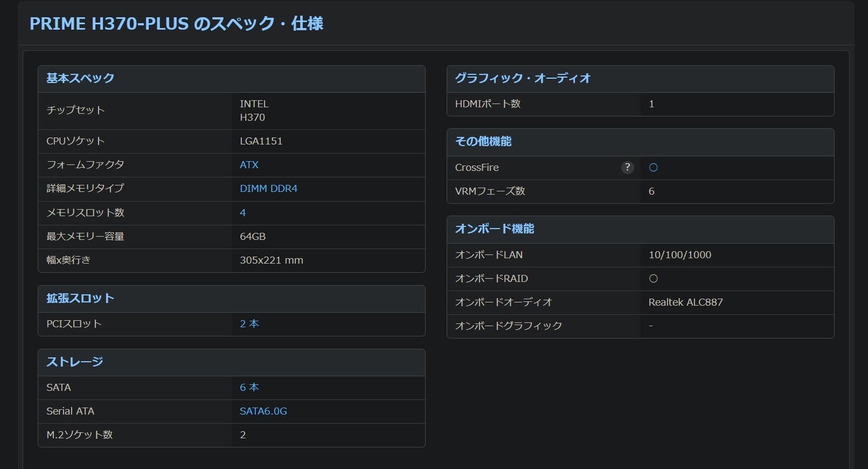Image resolution: width=868 pixels, height=469 pixels.
Task: Click the オンボードRAID circle mark
Action: pos(653,279)
